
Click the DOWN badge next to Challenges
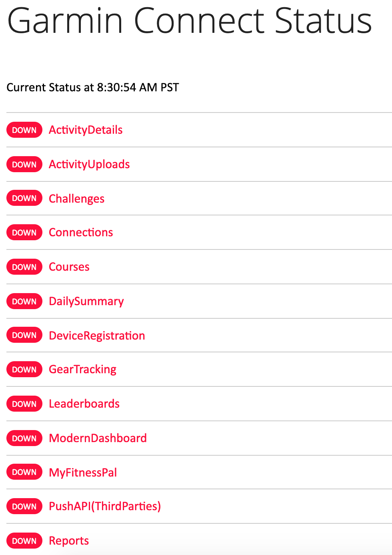[x=24, y=198]
